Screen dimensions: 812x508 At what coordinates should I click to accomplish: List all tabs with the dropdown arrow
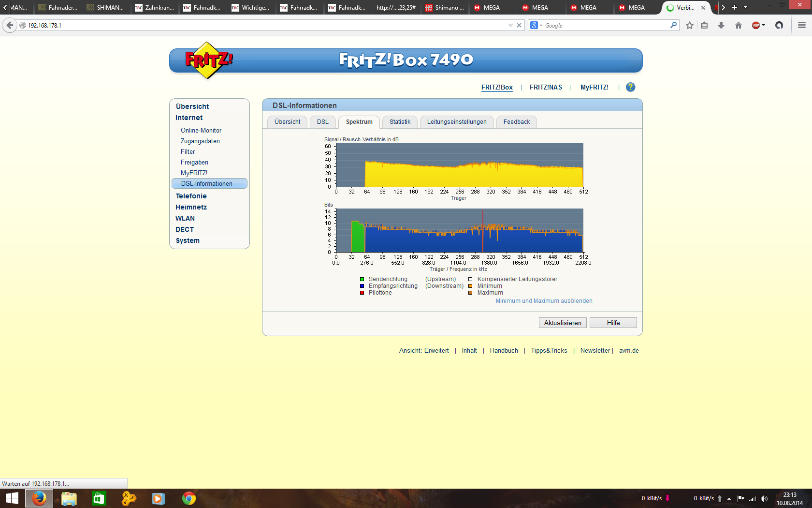746,7
